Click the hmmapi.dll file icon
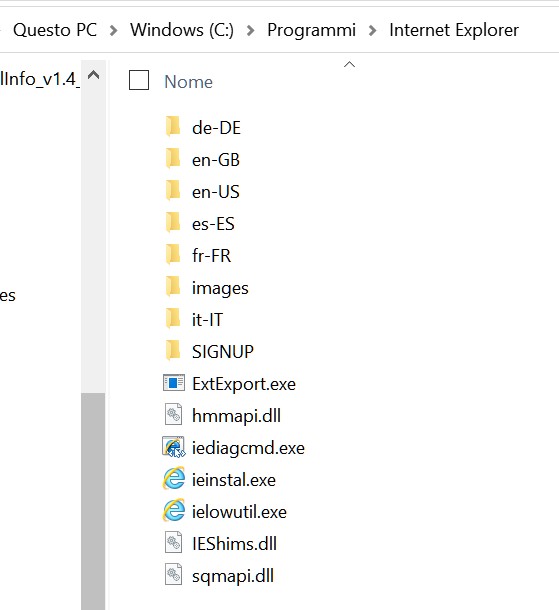The image size is (559, 610). (173, 415)
